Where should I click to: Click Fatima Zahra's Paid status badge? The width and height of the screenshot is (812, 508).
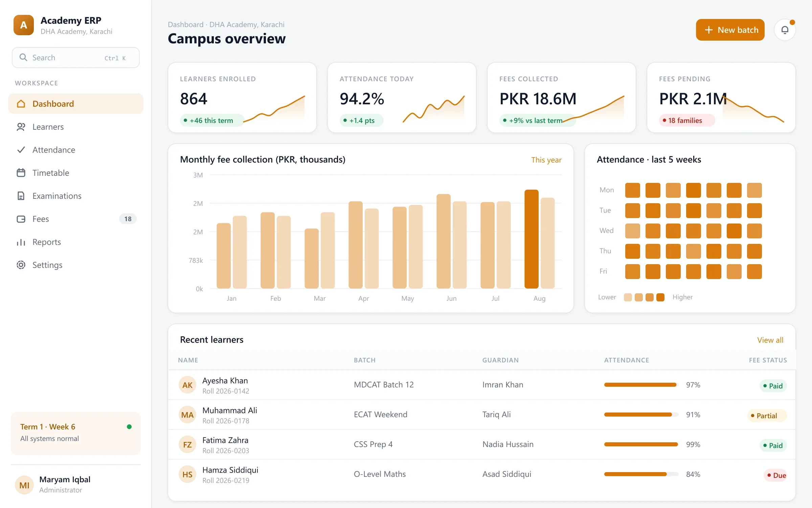pos(773,445)
